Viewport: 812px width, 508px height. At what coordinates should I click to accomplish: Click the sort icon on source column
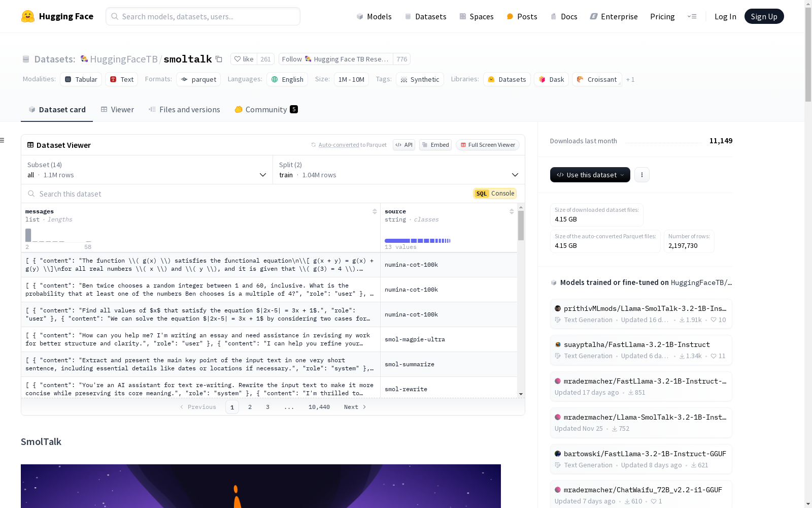[512, 211]
